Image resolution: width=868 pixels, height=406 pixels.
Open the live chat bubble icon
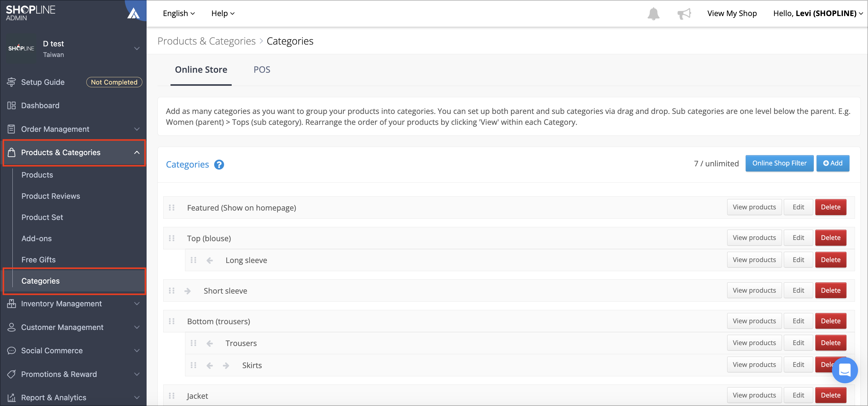point(845,370)
